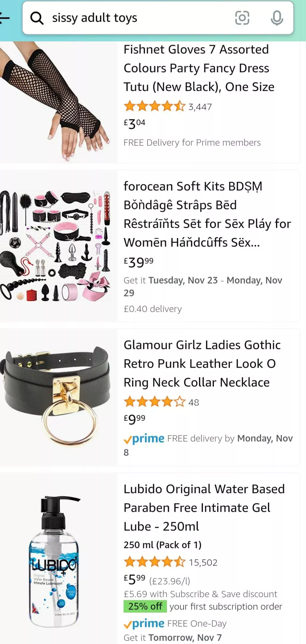Tap the microphone voice search icon
The height and width of the screenshot is (644, 306).
coord(277,18)
